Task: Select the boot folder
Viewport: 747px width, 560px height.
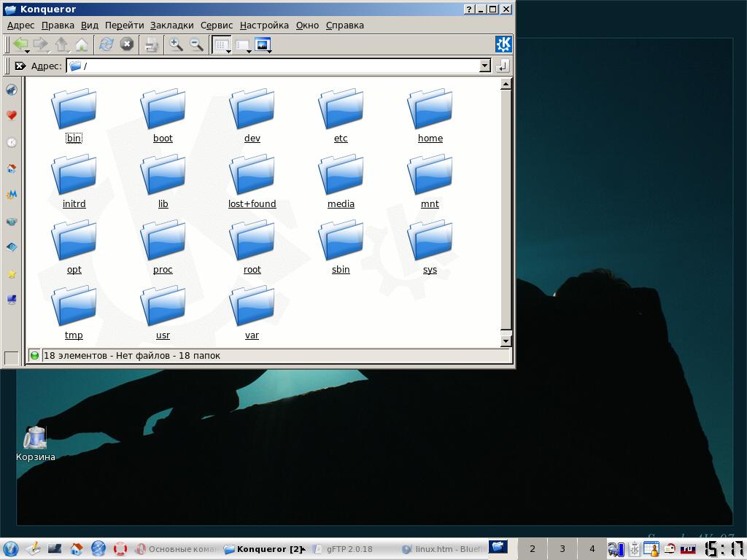Action: pos(163,116)
